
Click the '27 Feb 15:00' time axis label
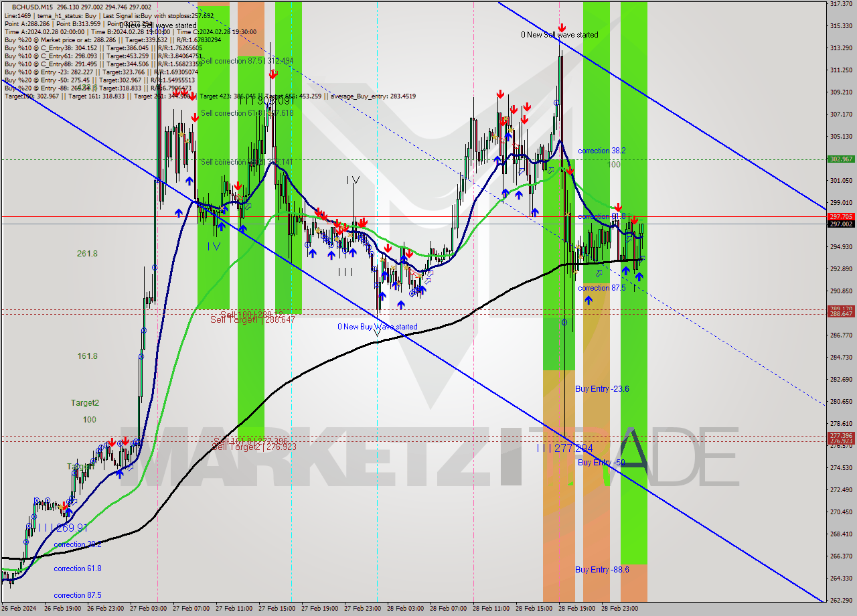pos(277,609)
